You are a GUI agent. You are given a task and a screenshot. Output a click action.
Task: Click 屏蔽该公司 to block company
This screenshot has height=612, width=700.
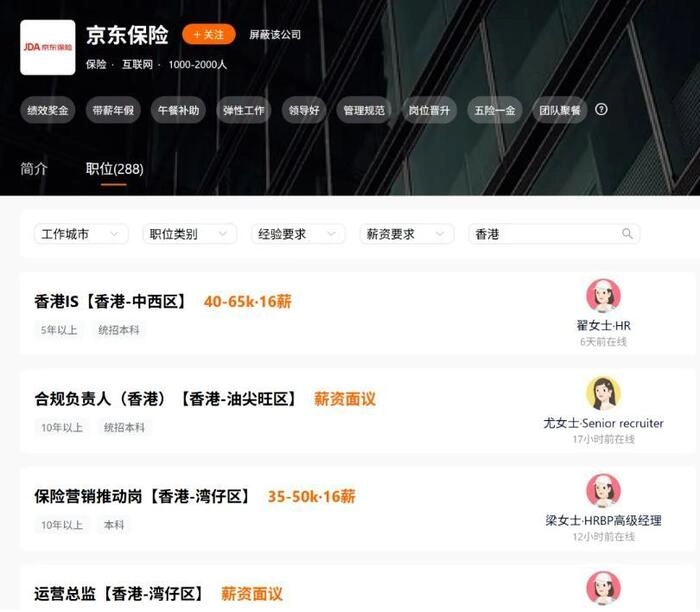(275, 34)
